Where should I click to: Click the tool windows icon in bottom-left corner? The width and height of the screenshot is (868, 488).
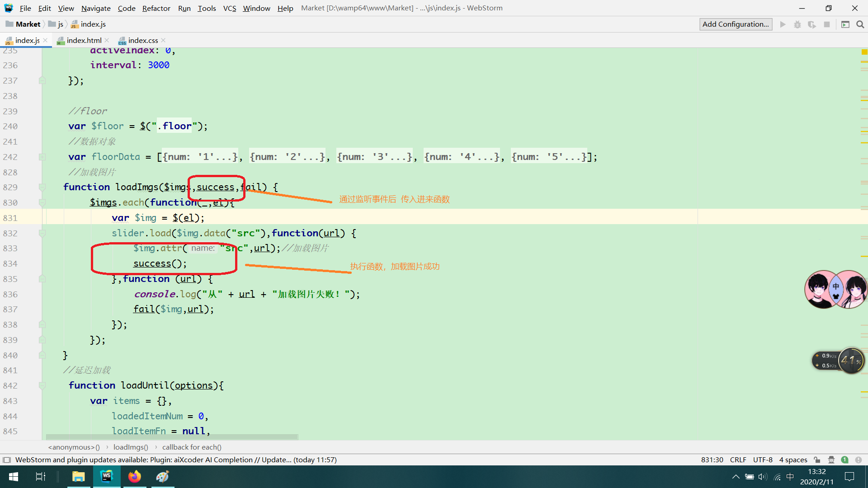(7, 460)
